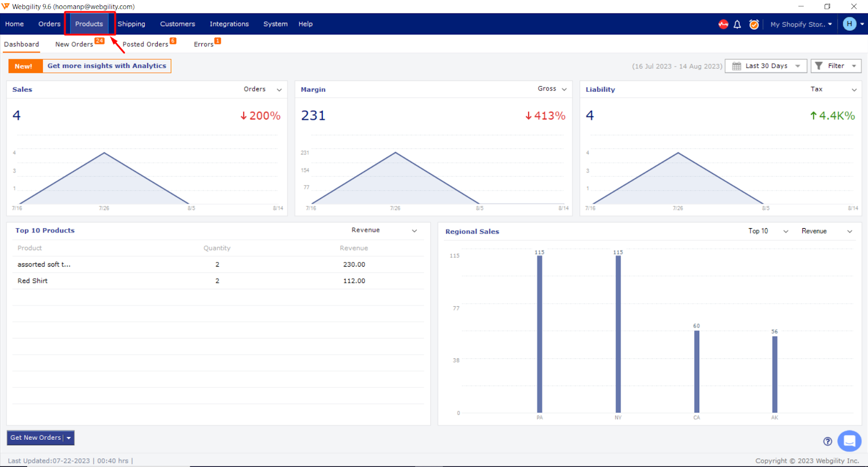This screenshot has width=868, height=467.
Task: Click the red activity pulse icon
Action: (723, 24)
